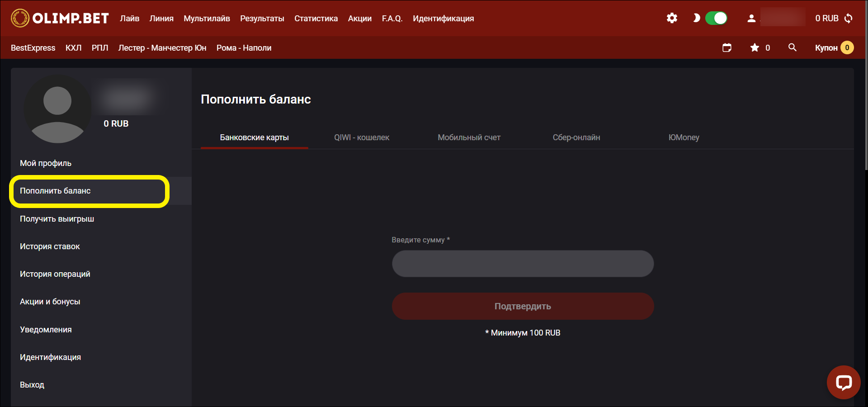This screenshot has height=407, width=868.
Task: Open Мой профиль in sidebar
Action: click(101, 163)
